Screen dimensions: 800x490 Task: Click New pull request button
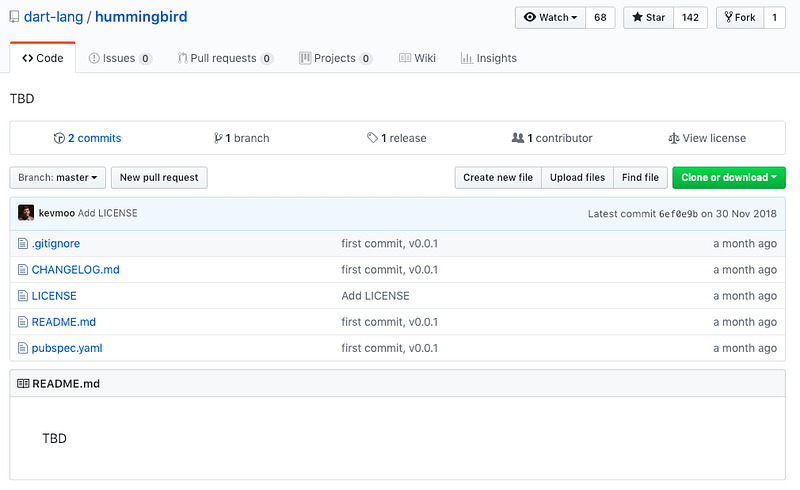tap(159, 178)
